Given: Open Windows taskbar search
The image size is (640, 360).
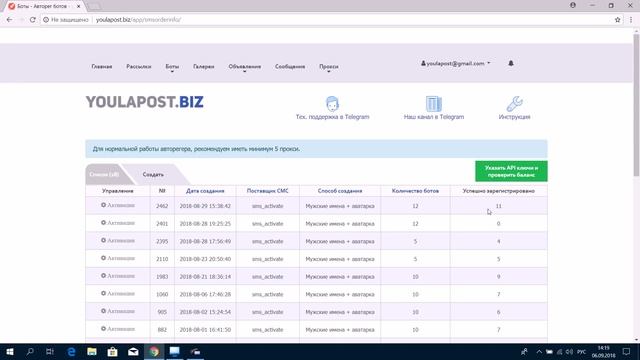Looking at the screenshot, I should point(30,352).
